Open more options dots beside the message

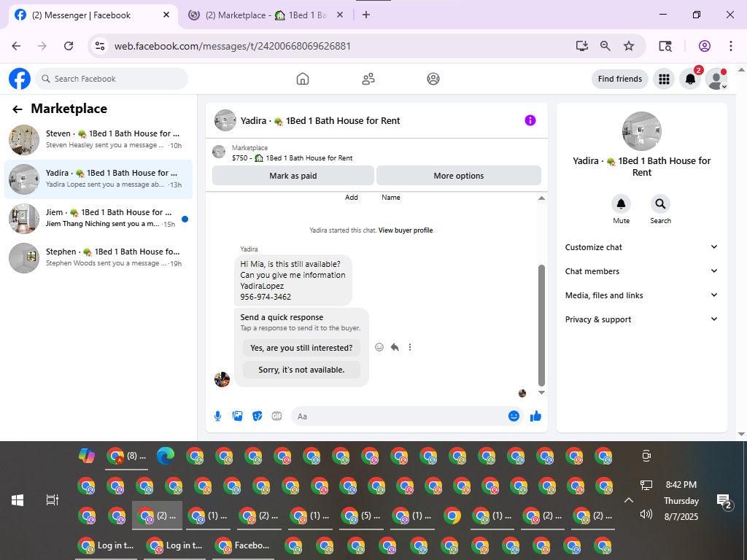pos(410,347)
